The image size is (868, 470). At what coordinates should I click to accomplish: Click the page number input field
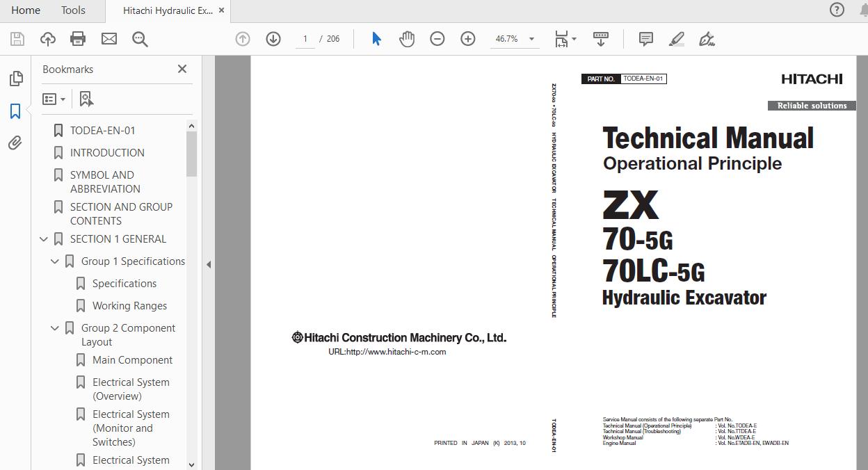click(x=305, y=39)
